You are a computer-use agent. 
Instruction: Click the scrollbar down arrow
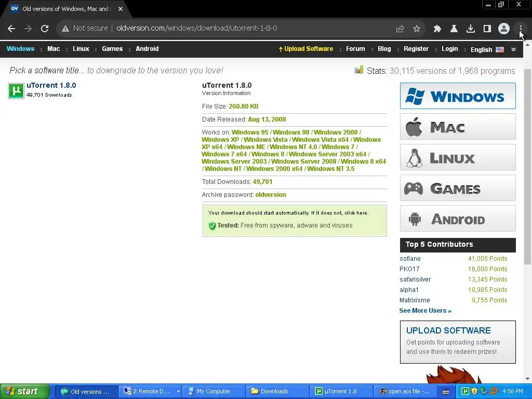(x=527, y=379)
